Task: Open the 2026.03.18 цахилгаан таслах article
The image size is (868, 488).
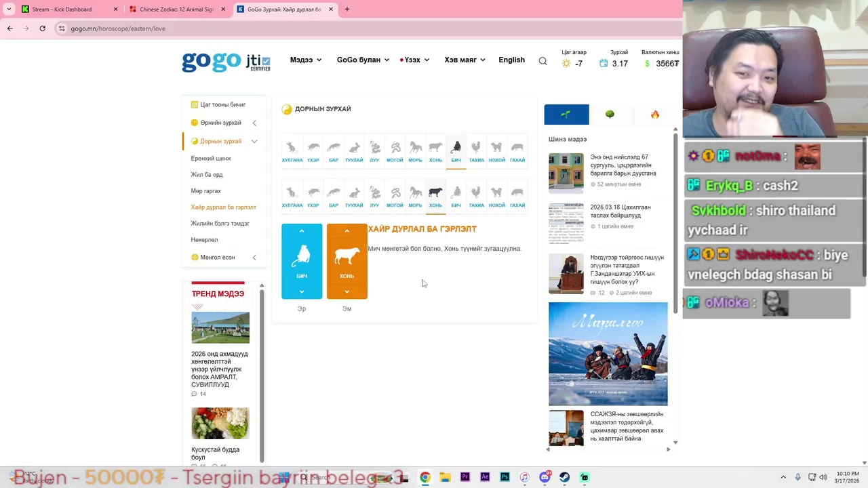Action: pos(620,211)
